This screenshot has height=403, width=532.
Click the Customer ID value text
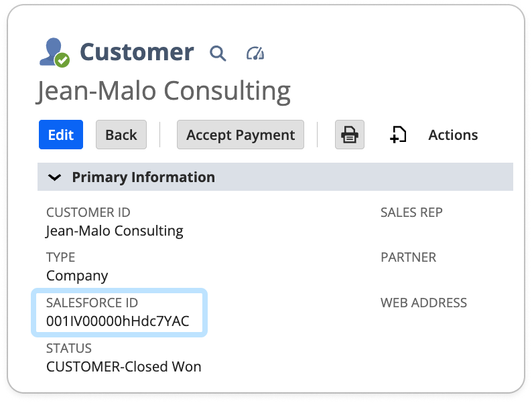point(115,231)
